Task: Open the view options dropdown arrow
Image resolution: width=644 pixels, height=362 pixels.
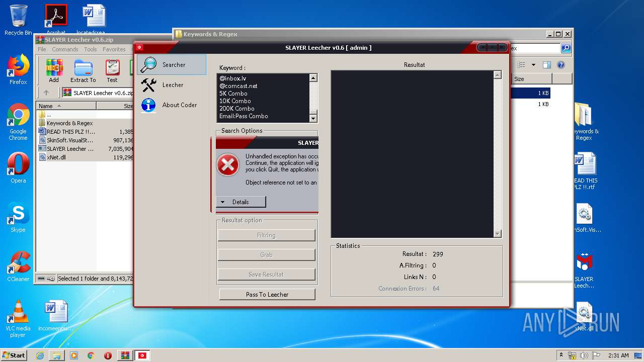Action: coord(533,65)
